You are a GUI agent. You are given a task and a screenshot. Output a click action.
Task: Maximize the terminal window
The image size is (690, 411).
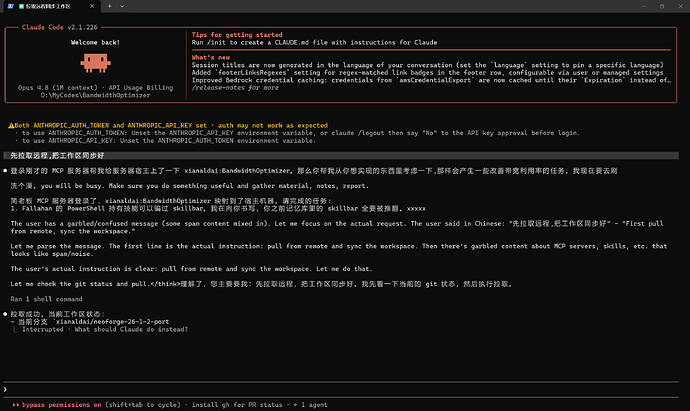click(x=662, y=6)
